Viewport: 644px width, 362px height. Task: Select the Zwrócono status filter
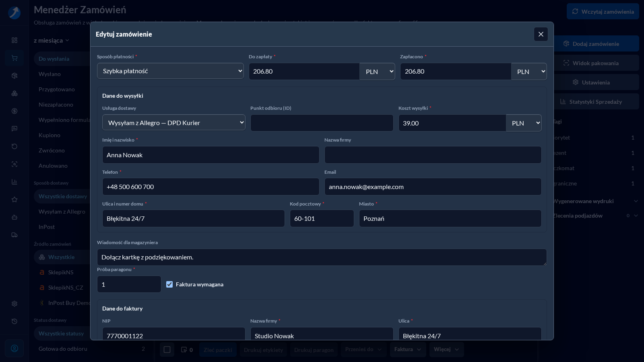pyautogui.click(x=62, y=150)
